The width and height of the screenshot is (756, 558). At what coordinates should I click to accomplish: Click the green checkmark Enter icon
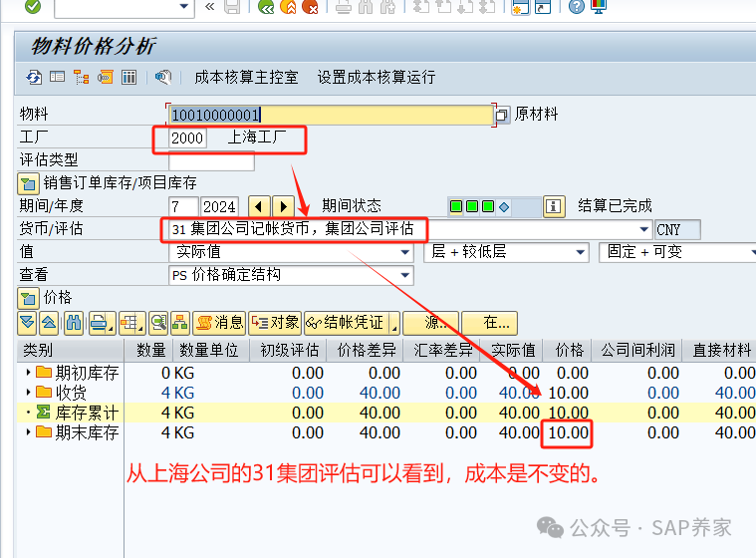point(33,6)
